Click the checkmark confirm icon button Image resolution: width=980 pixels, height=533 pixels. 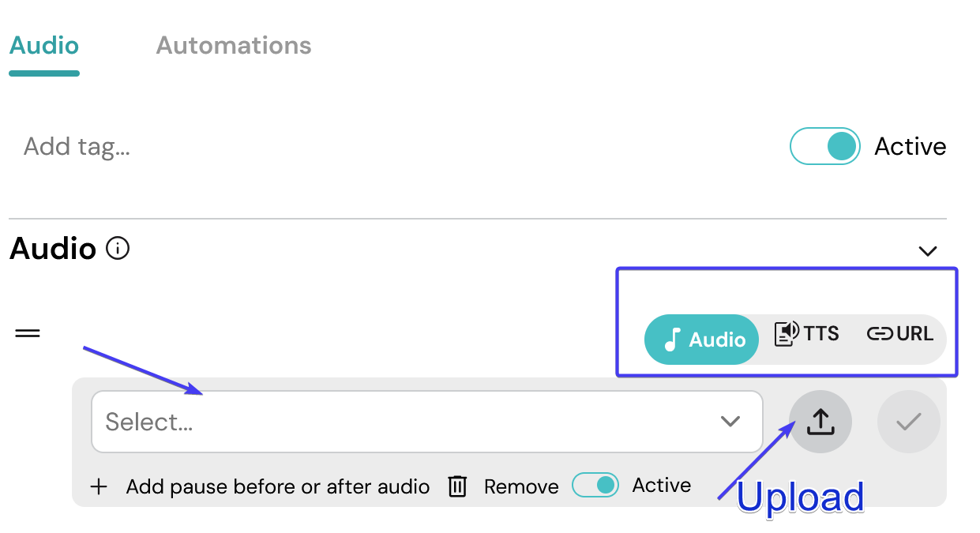pyautogui.click(x=909, y=422)
